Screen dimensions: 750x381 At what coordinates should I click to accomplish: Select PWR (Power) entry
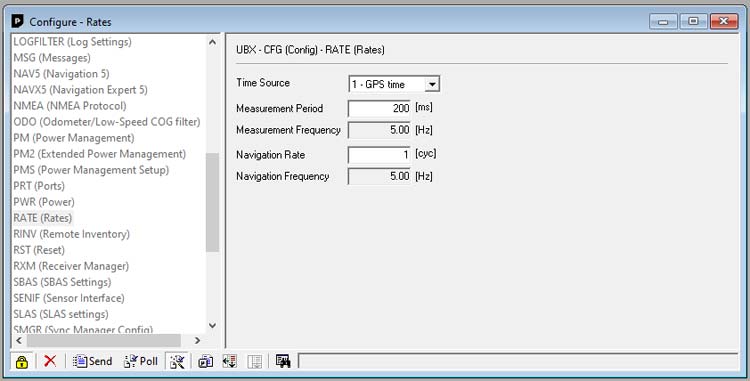click(44, 202)
